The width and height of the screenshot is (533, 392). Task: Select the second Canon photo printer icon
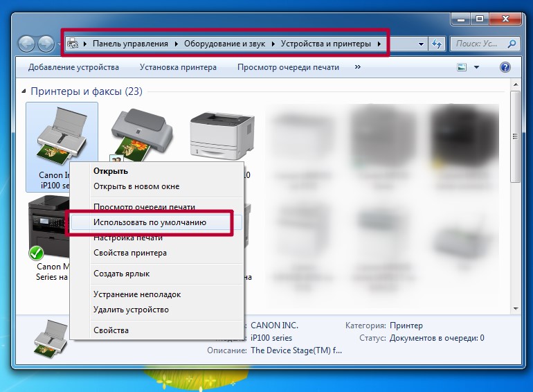pos(142,135)
